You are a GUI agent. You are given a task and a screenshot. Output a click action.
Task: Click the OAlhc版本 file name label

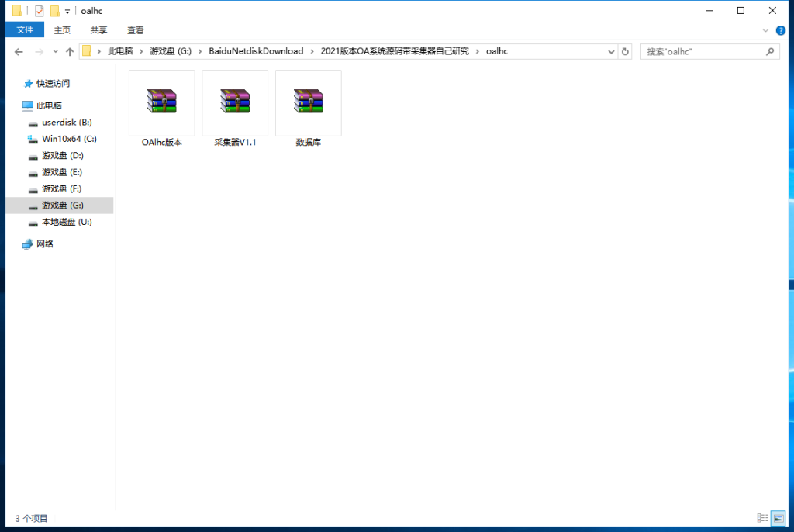pyautogui.click(x=161, y=143)
